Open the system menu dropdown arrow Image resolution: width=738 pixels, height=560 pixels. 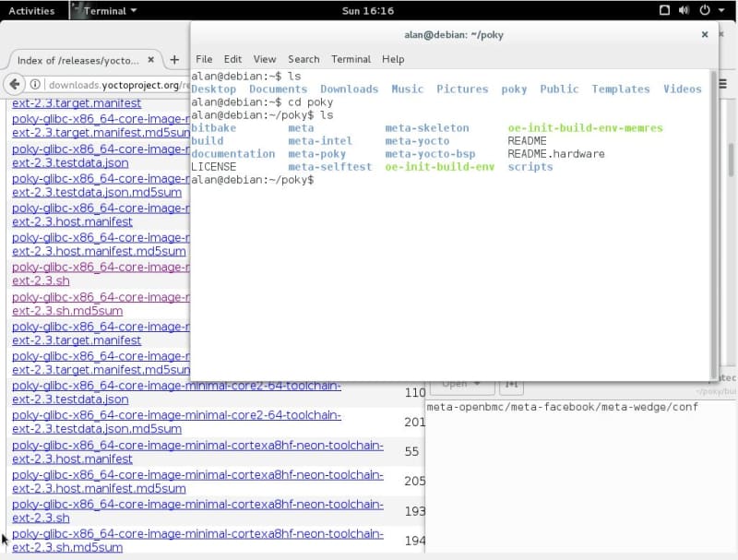(x=721, y=10)
